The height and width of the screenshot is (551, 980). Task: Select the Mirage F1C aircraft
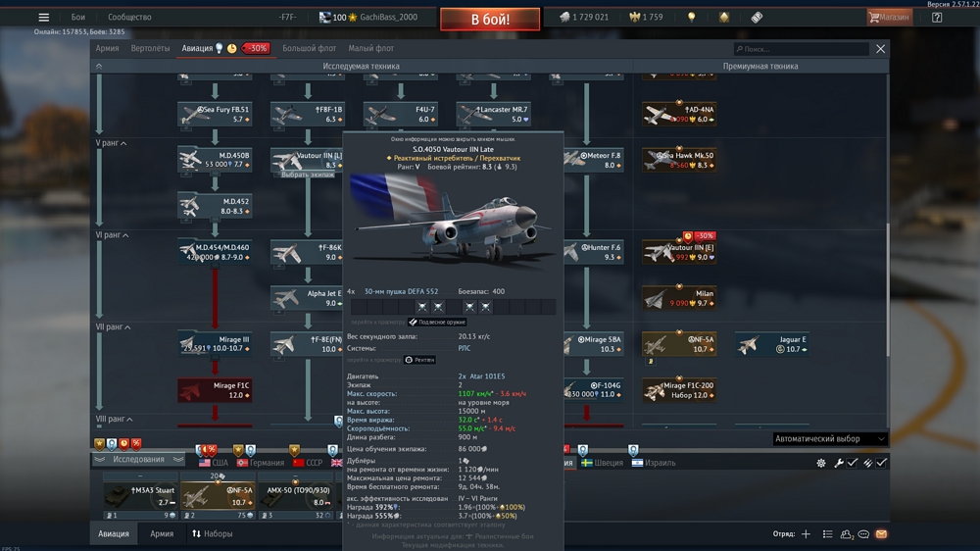215,389
